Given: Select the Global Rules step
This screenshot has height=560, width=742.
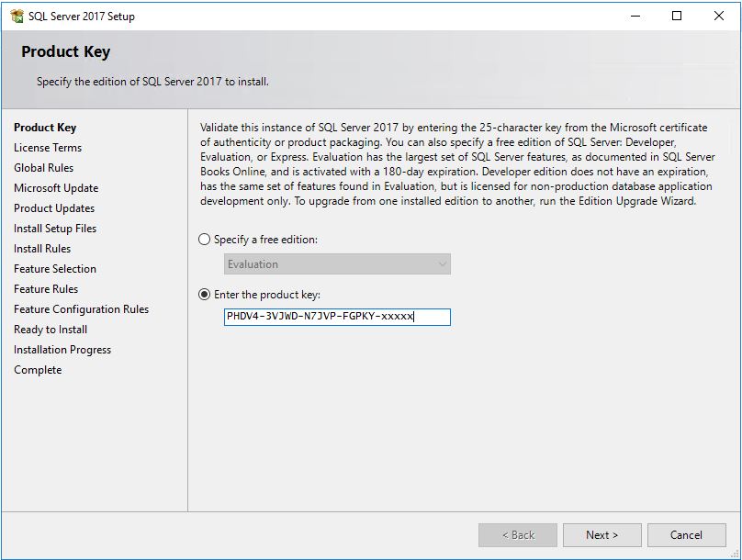Looking at the screenshot, I should (x=43, y=168).
